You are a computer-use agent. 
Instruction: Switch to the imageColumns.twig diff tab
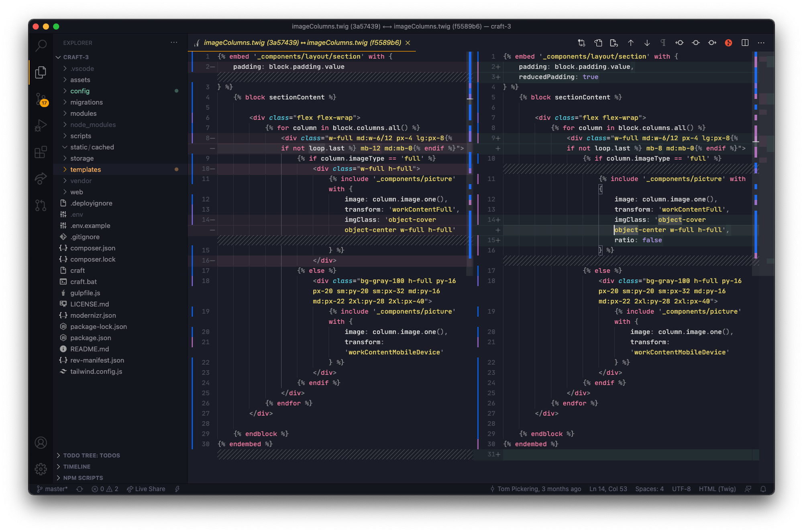[302, 43]
